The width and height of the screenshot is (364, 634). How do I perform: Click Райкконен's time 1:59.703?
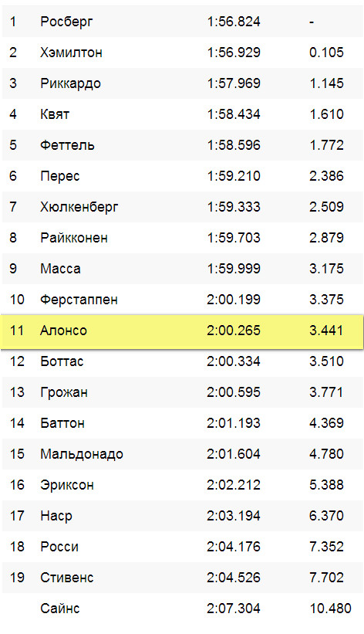[234, 237]
